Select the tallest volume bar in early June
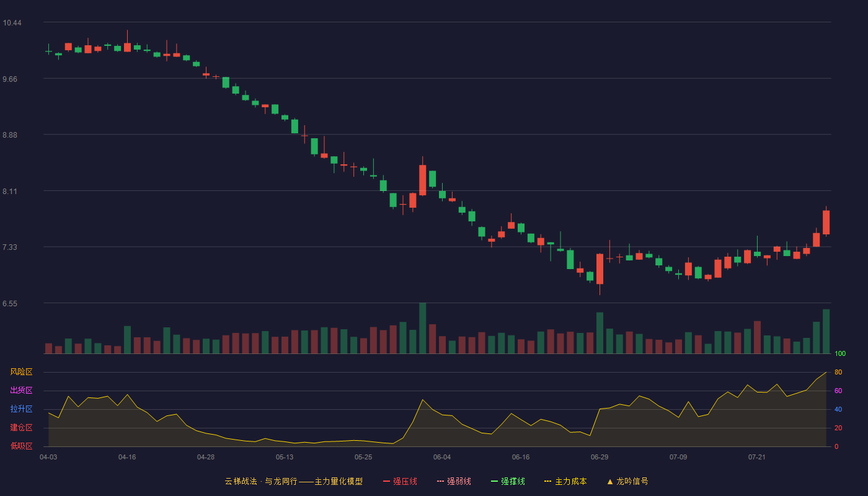The height and width of the screenshot is (496, 868). click(x=422, y=328)
